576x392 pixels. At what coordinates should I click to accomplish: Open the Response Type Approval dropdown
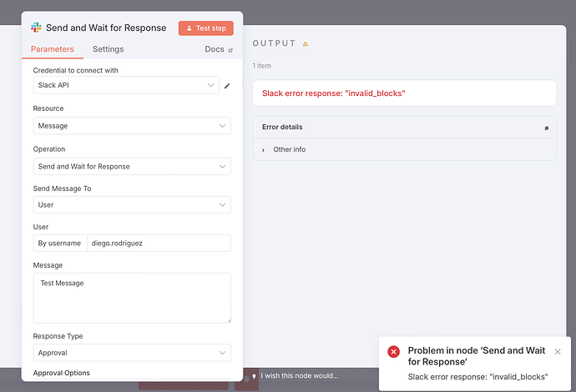[132, 353]
